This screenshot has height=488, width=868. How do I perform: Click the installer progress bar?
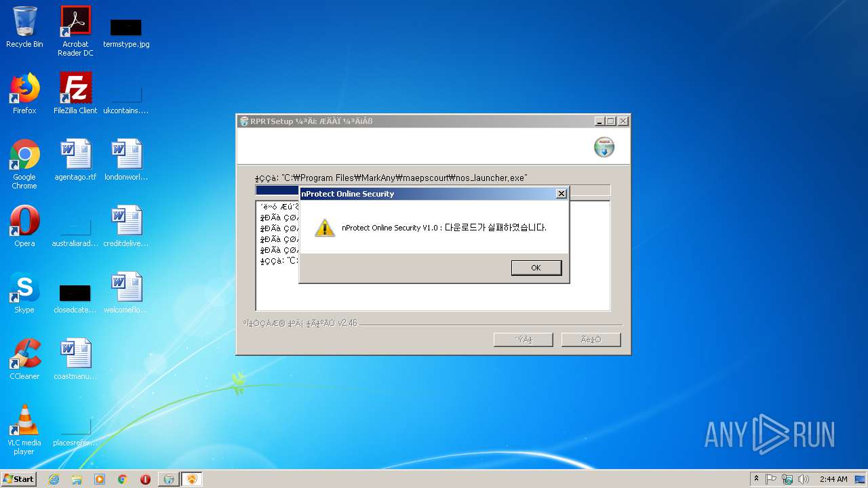pos(433,190)
